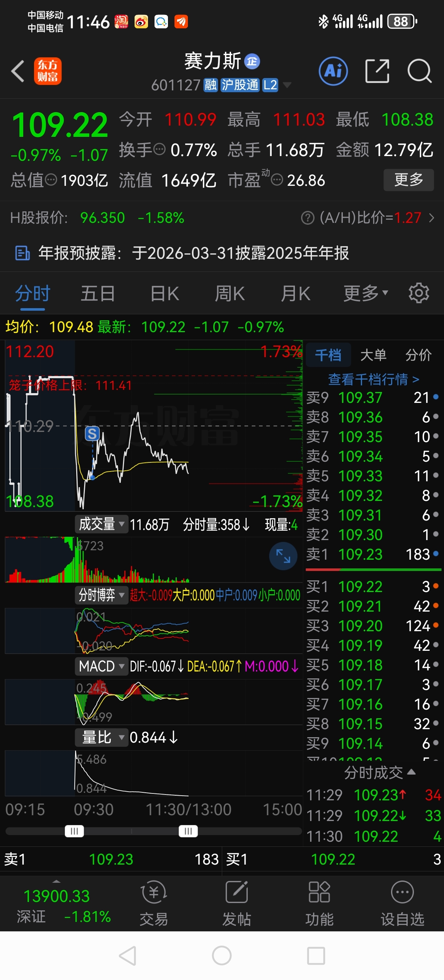Open the 功能 functions icon
The image size is (444, 980).
(x=319, y=903)
